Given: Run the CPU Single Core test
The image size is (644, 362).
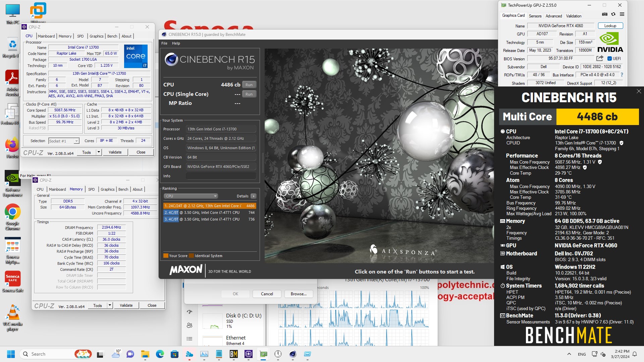Looking at the screenshot, I should click(249, 94).
